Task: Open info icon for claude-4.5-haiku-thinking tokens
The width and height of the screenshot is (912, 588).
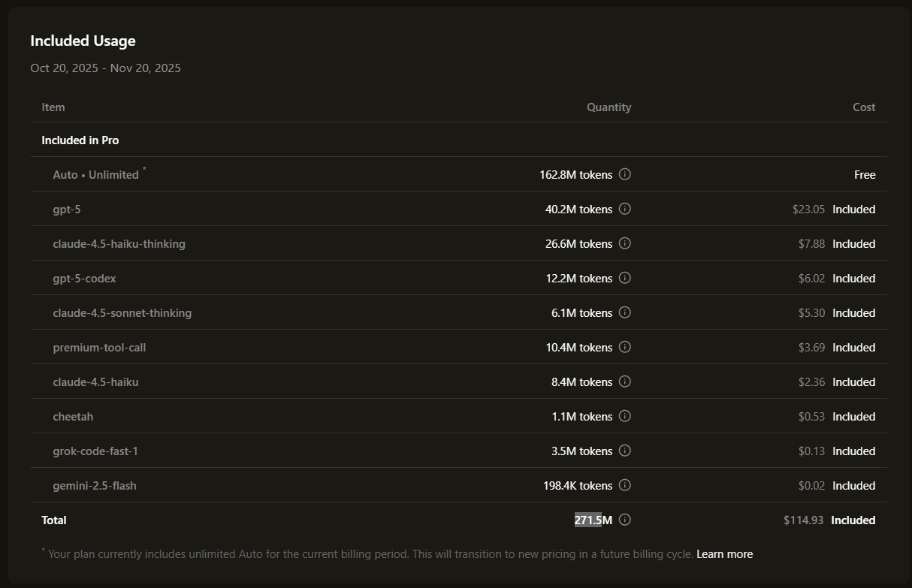Action: click(625, 243)
